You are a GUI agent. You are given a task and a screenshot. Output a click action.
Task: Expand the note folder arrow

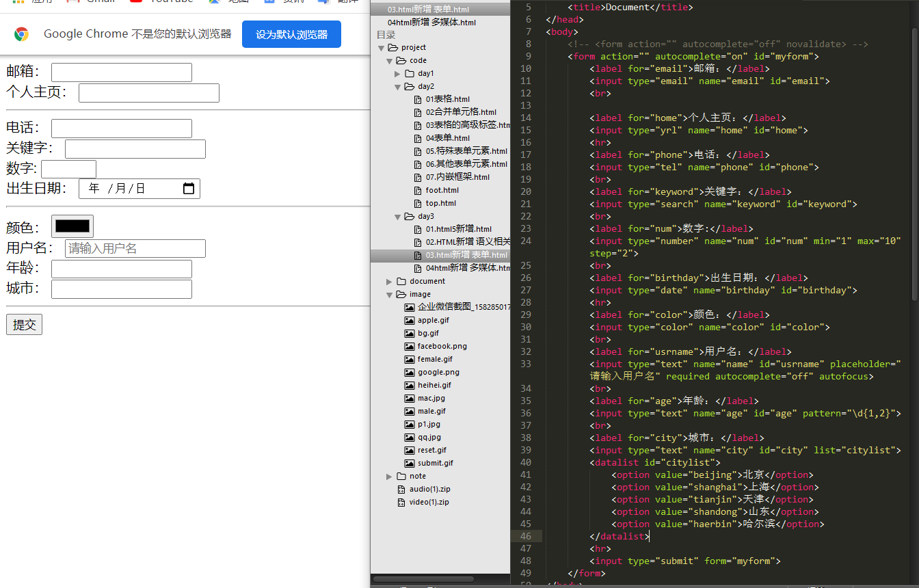[389, 477]
